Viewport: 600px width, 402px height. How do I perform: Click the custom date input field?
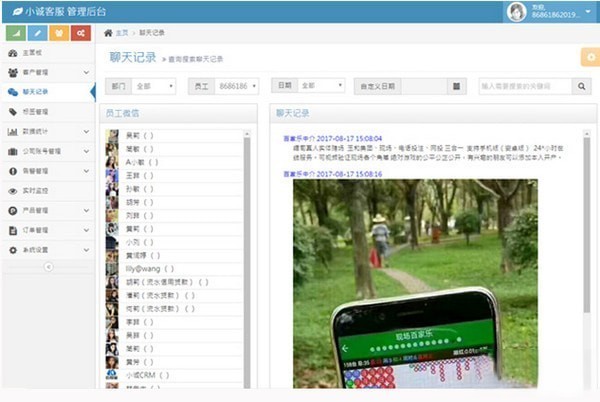424,86
